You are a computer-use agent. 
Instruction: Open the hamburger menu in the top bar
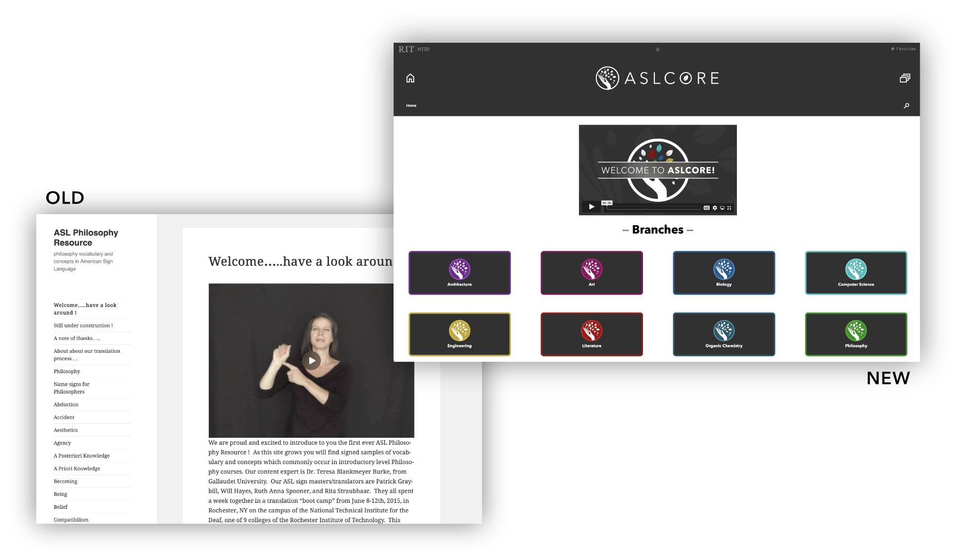coord(657,49)
